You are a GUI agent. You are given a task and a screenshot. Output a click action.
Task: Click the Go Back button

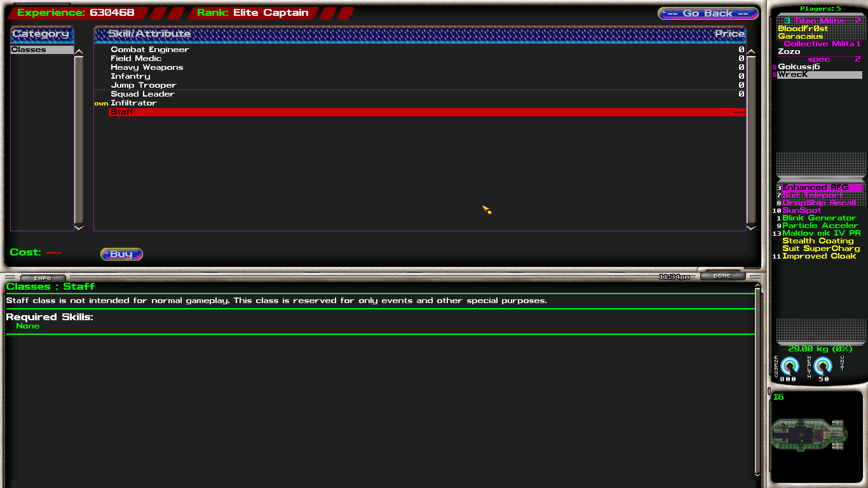coord(708,13)
